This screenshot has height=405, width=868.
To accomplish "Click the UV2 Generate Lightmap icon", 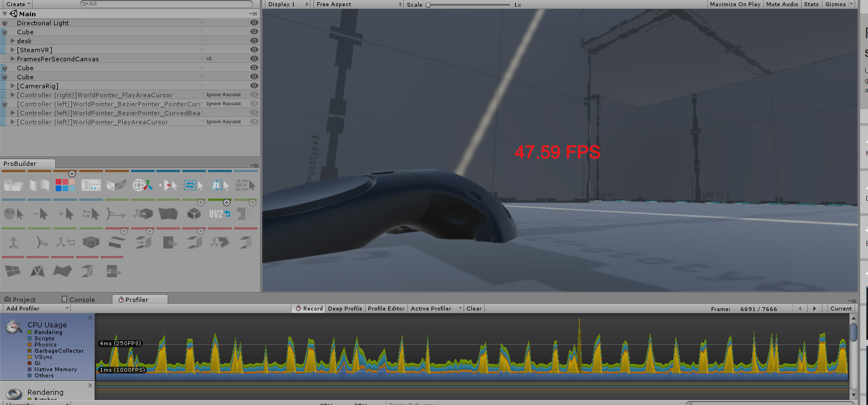I will [x=219, y=214].
